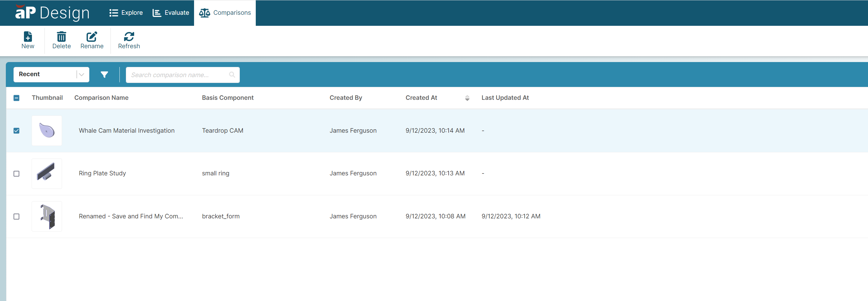868x301 pixels.
Task: Click the filter funnel icon
Action: point(104,75)
